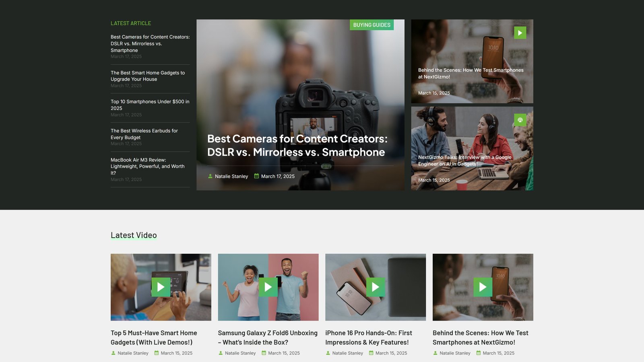This screenshot has width=644, height=362.
Task: Click author icon beside Natalie Stanley on featured article
Action: (x=210, y=176)
